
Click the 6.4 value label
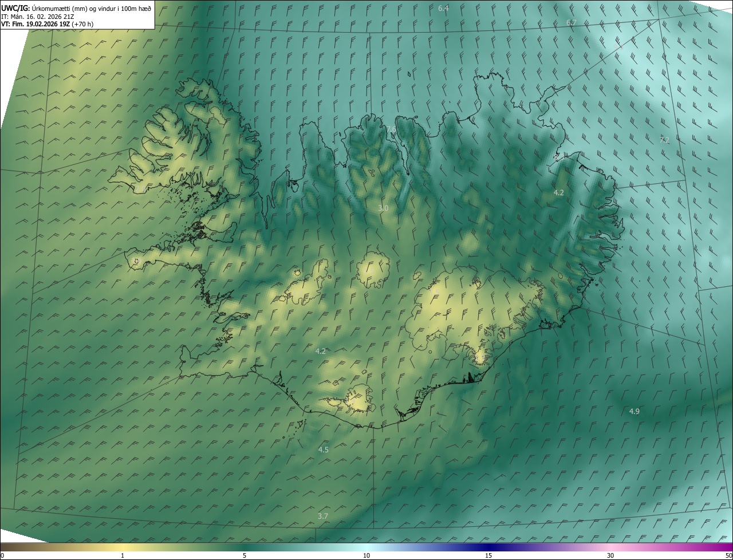point(443,8)
